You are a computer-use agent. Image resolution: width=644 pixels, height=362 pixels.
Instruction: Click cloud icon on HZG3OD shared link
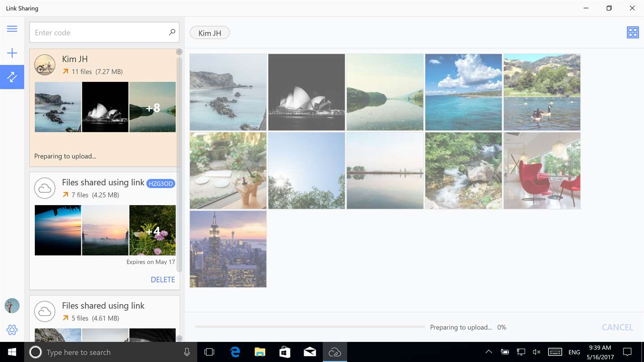tap(45, 189)
